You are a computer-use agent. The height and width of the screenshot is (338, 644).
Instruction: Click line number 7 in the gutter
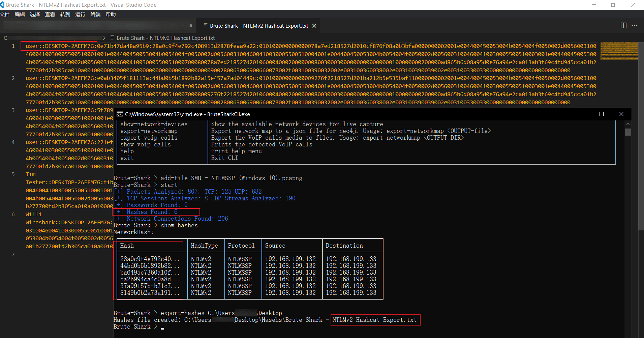(13, 255)
